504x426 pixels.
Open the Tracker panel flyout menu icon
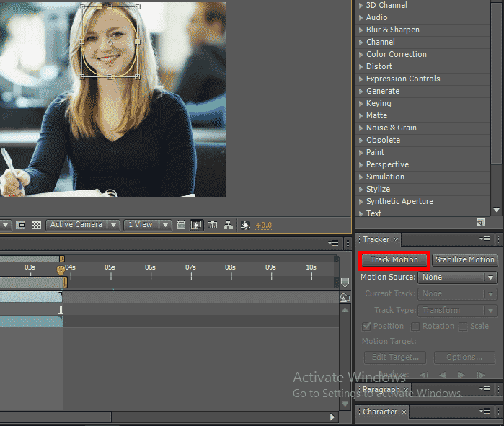[485, 239]
